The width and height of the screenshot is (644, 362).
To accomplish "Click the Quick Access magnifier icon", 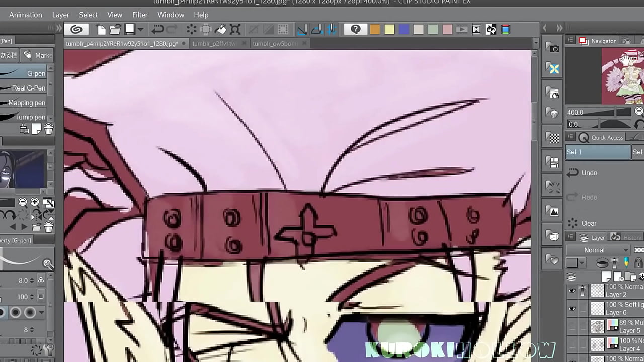I will (584, 137).
